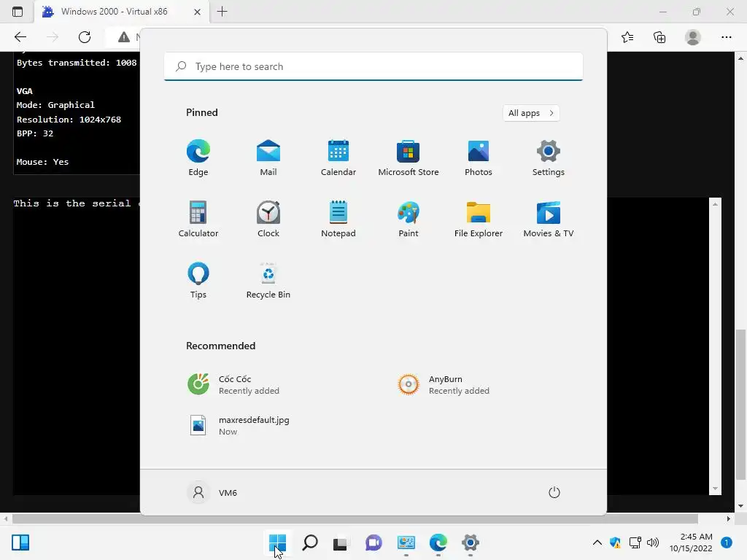Open a new browser tab

pos(222,12)
